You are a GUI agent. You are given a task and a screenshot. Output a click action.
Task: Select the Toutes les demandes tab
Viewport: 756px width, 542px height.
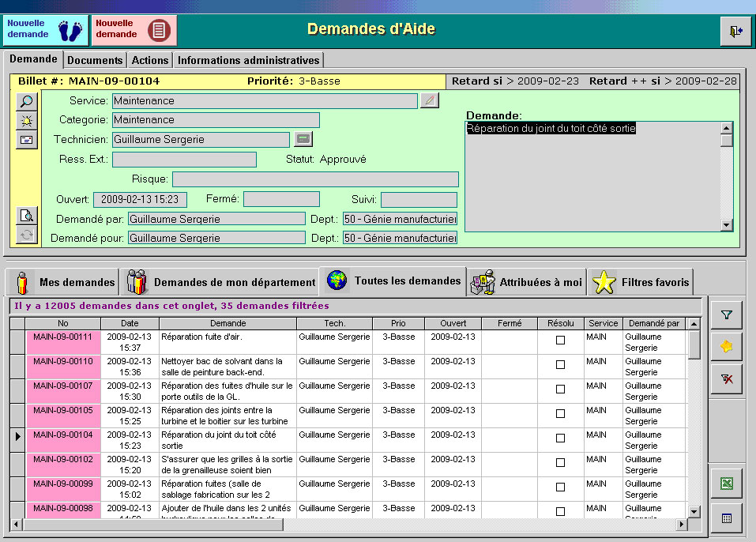[393, 280]
